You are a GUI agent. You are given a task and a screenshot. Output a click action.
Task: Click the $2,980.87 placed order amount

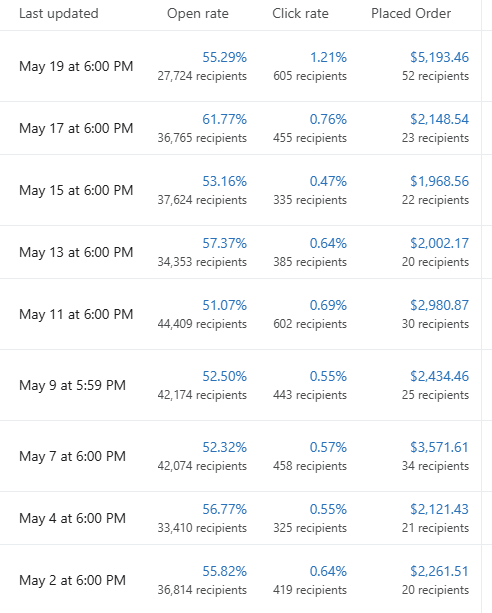439,305
